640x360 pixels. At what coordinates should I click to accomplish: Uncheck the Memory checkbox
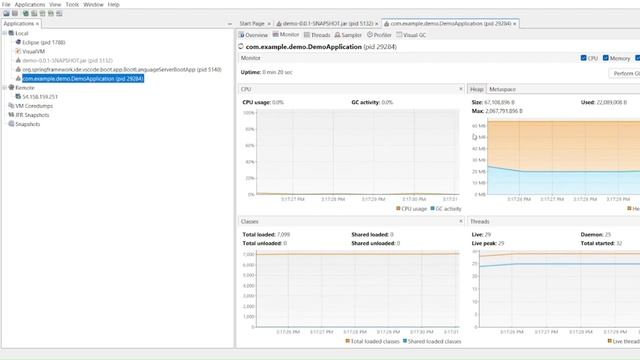point(606,58)
